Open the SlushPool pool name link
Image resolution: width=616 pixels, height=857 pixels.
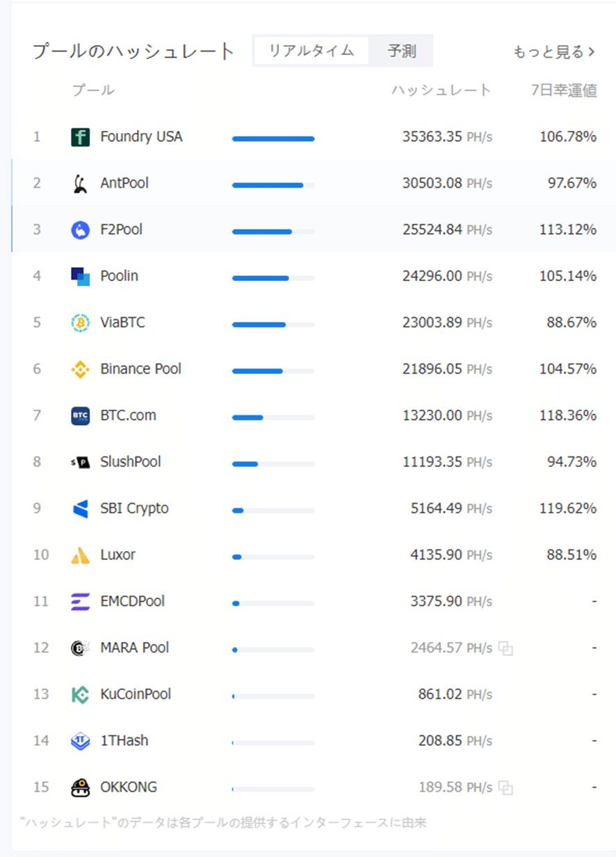(x=131, y=462)
